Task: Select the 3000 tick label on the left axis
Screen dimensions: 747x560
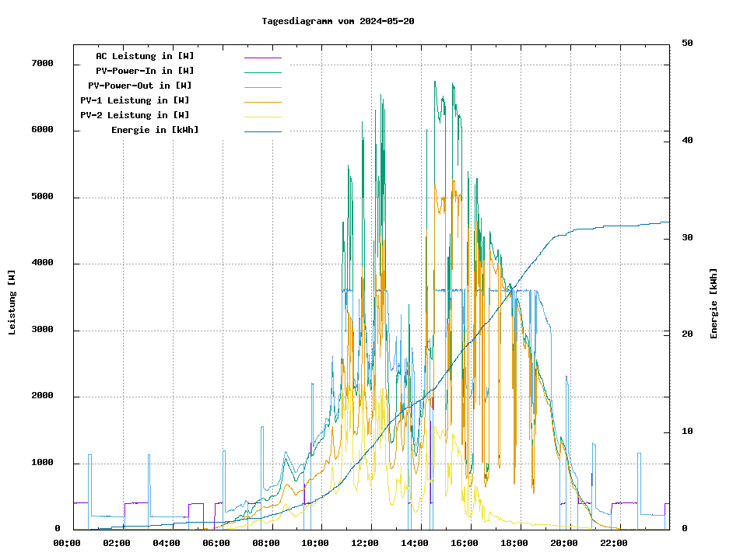Action: pyautogui.click(x=42, y=330)
